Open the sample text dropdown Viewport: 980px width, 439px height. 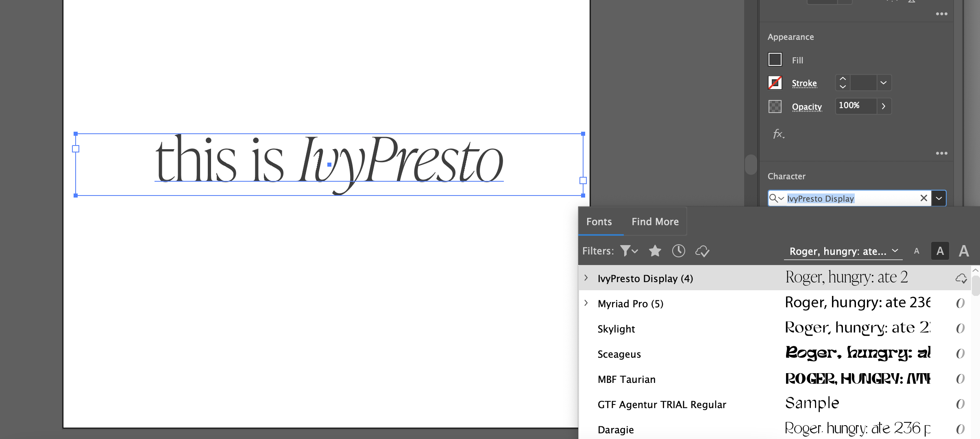pos(843,251)
